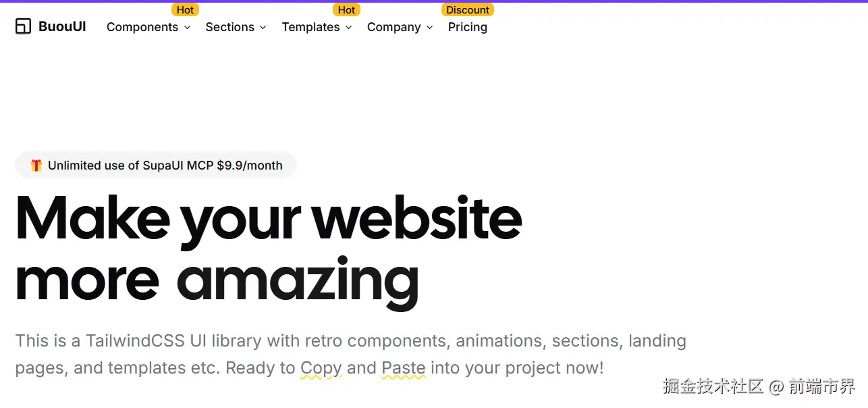
Task: Click the Hot badge above Templates
Action: (x=346, y=10)
